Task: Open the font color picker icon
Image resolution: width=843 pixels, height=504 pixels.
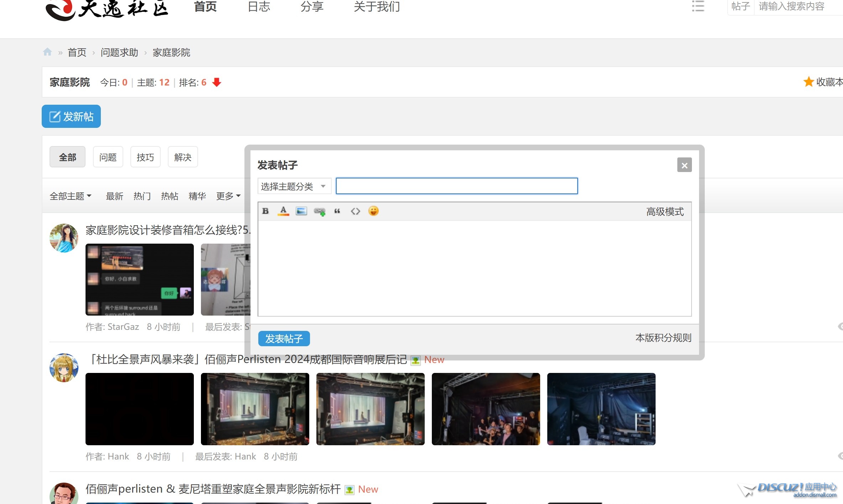Action: pos(283,211)
